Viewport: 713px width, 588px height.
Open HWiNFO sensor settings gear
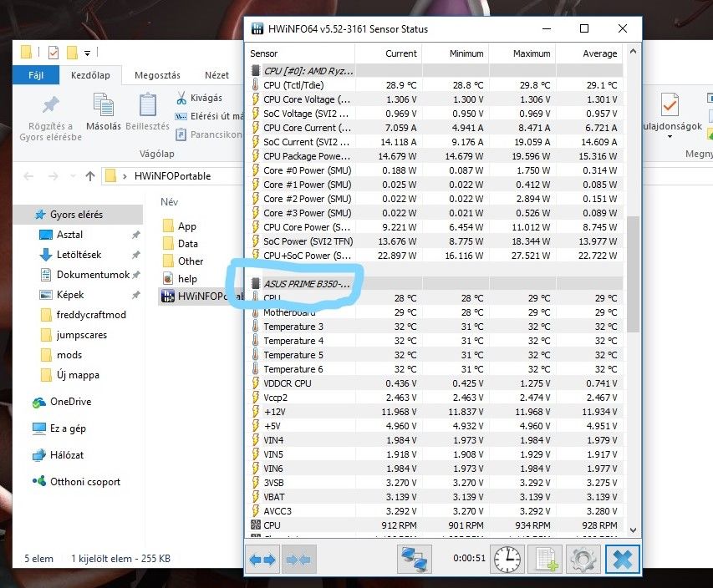583,559
